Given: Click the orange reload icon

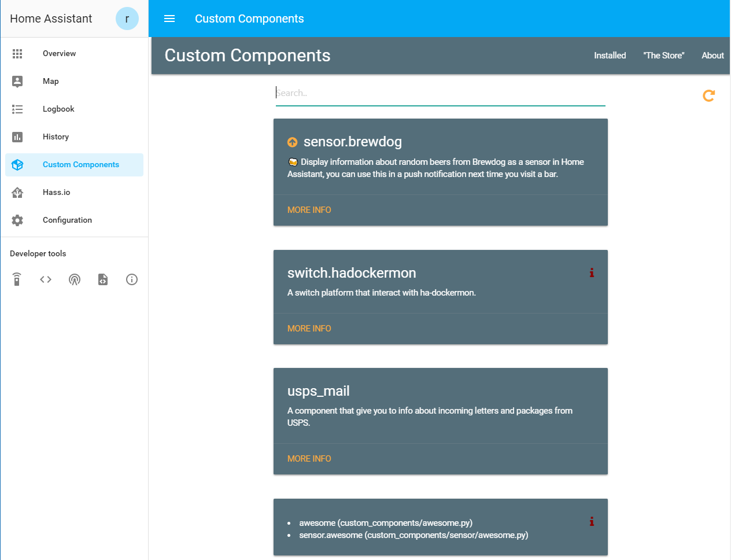Looking at the screenshot, I should (x=708, y=95).
